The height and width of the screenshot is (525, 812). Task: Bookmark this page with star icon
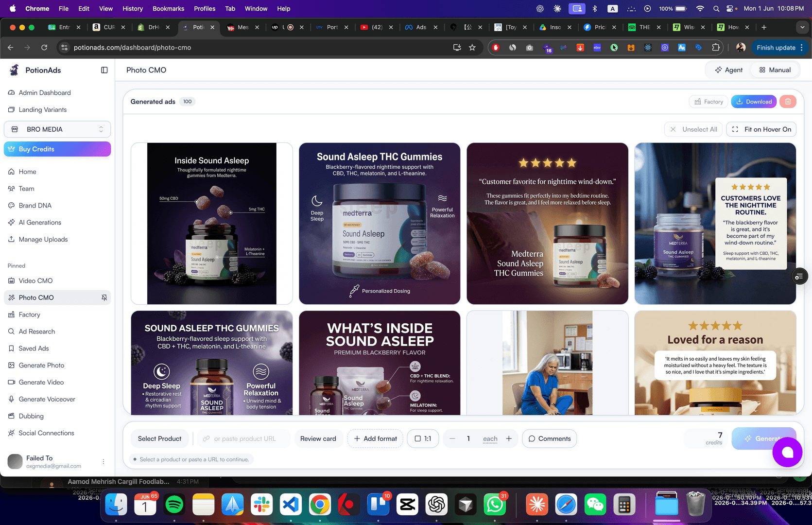click(472, 47)
